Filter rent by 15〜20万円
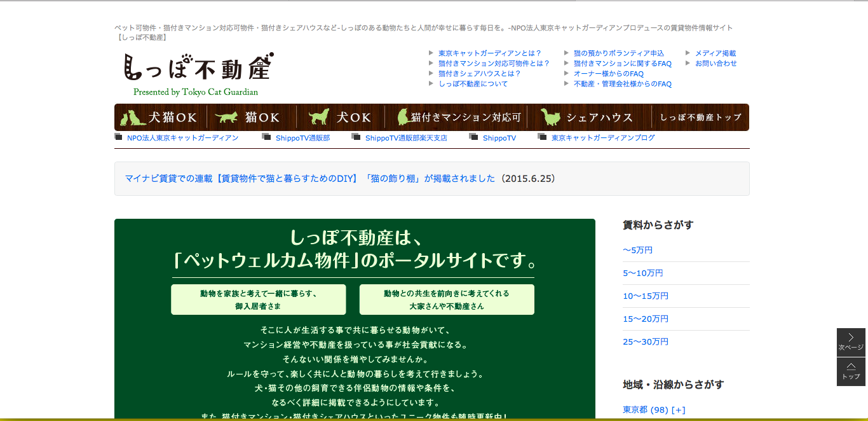Viewport: 868px width, 421px height. pos(646,319)
